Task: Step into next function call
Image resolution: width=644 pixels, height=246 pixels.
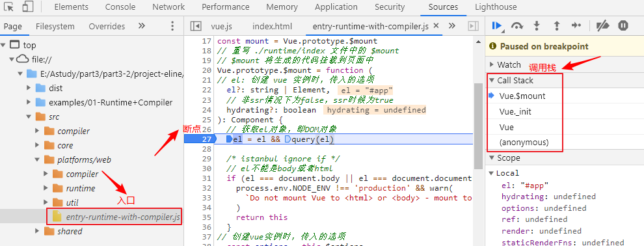Action: tap(537, 26)
